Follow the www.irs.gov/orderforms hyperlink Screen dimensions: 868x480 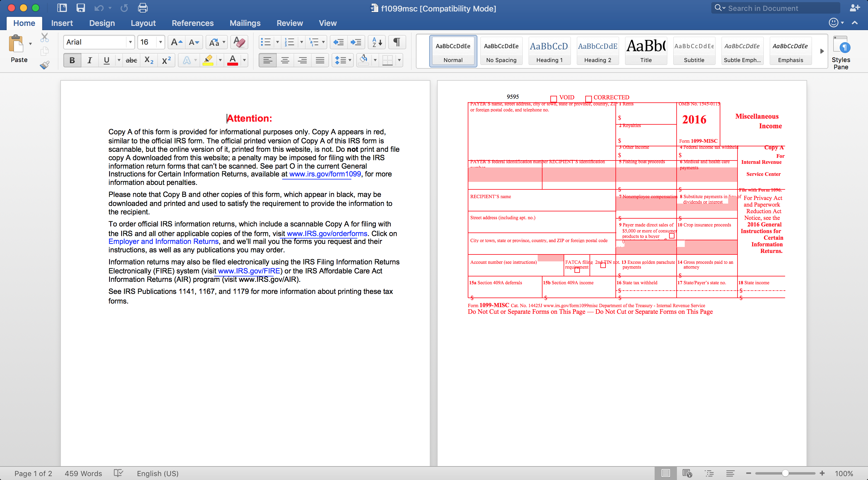click(326, 233)
